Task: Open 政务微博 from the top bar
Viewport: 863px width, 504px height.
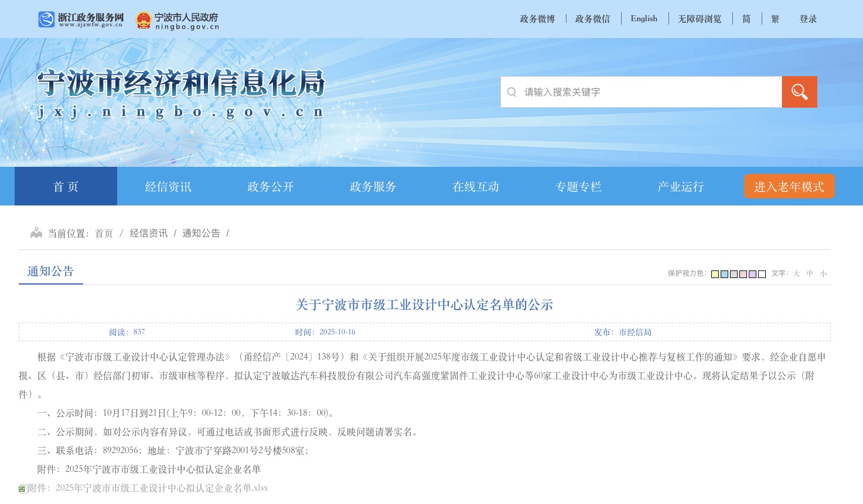Action: click(x=537, y=18)
